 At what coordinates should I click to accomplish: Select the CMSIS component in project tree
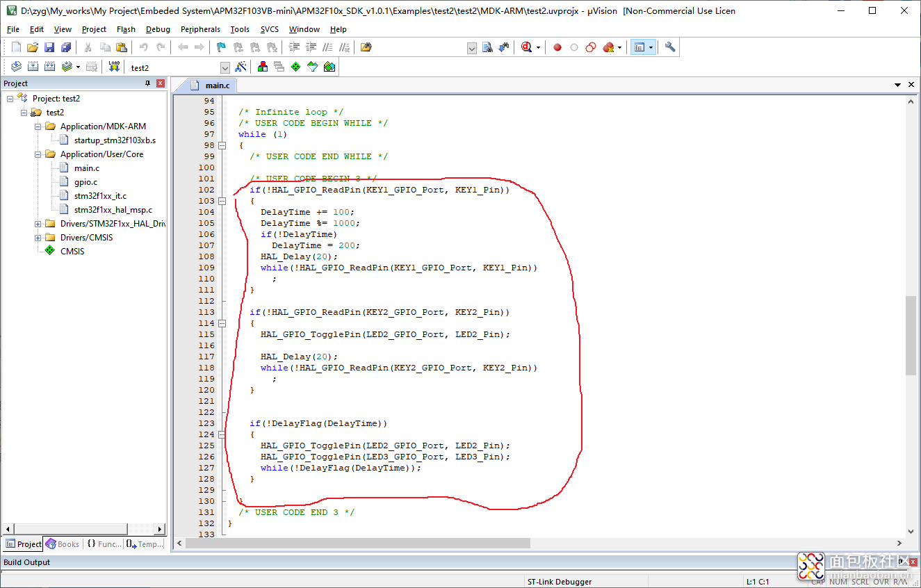[x=72, y=252]
